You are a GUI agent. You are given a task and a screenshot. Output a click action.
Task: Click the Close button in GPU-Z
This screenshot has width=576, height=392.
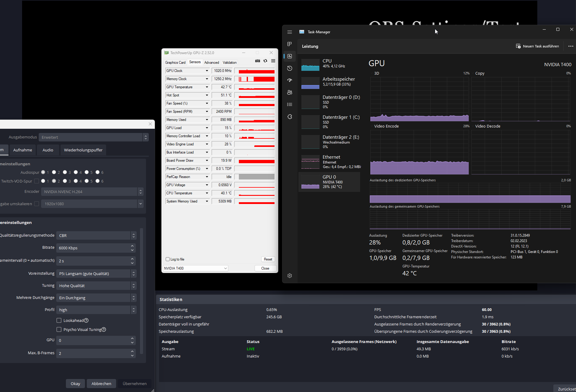point(265,268)
